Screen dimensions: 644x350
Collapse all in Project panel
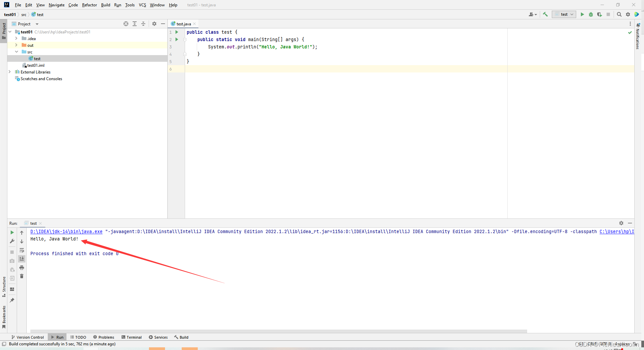143,24
